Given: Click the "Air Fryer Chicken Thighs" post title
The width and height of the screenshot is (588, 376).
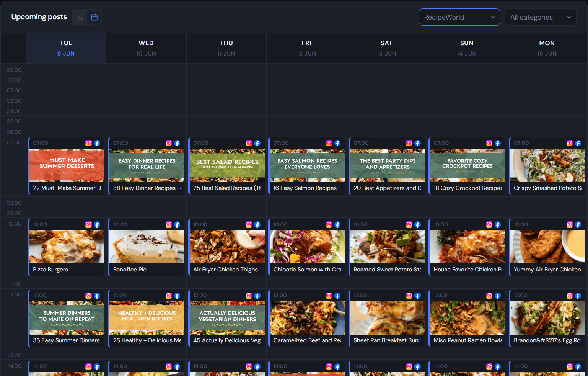Looking at the screenshot, I should point(226,270).
